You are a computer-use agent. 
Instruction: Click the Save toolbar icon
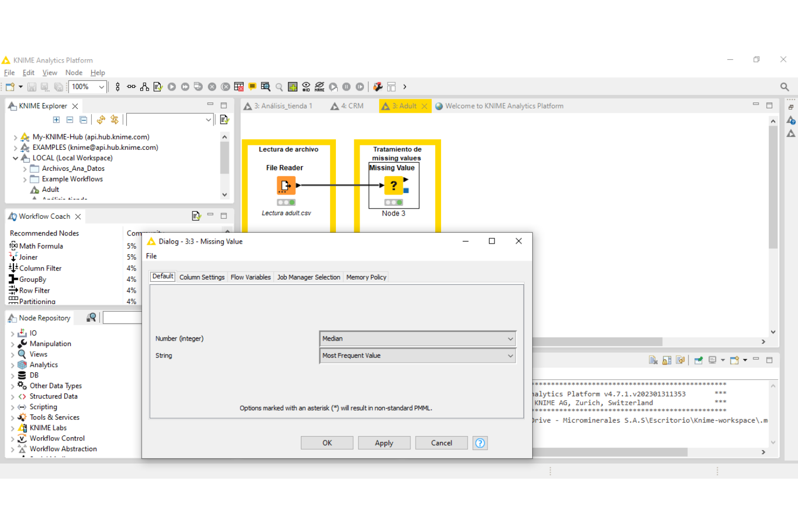tap(32, 87)
